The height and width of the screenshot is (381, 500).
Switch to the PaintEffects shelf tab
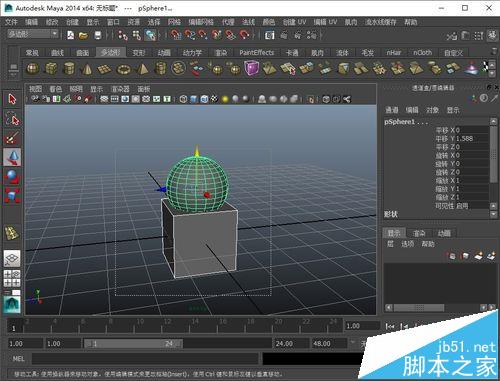click(x=257, y=52)
